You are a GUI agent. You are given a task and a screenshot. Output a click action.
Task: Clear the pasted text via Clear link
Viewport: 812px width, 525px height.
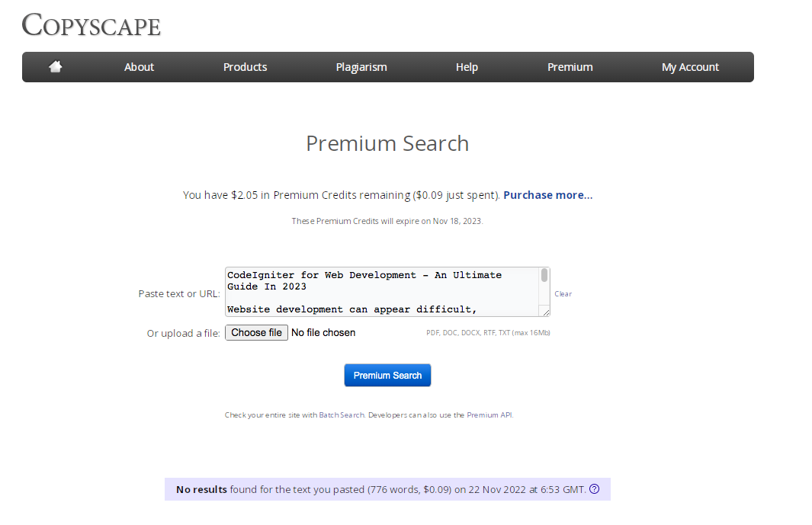pos(563,293)
